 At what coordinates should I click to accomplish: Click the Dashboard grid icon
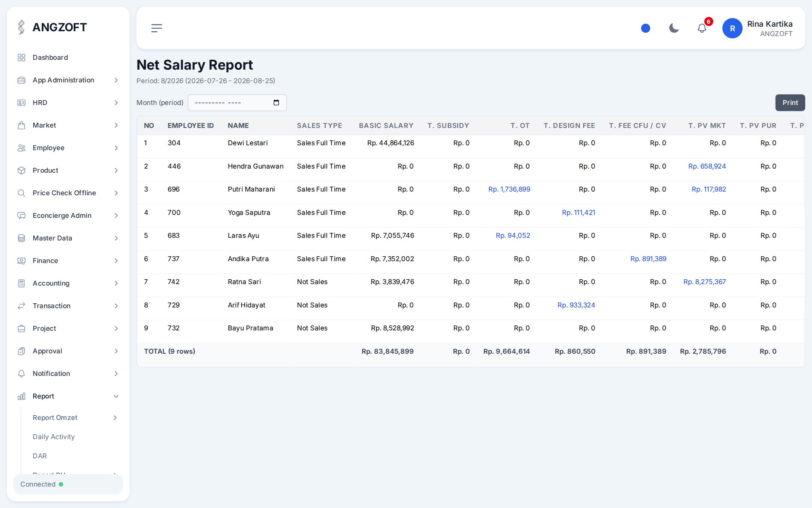click(21, 58)
